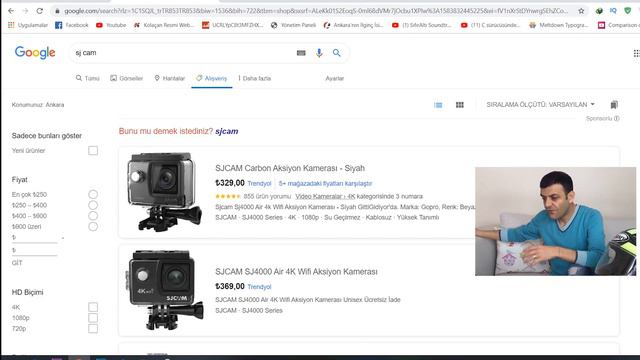Click the maximum price input field
This screenshot has width=640, height=360.
point(35,250)
